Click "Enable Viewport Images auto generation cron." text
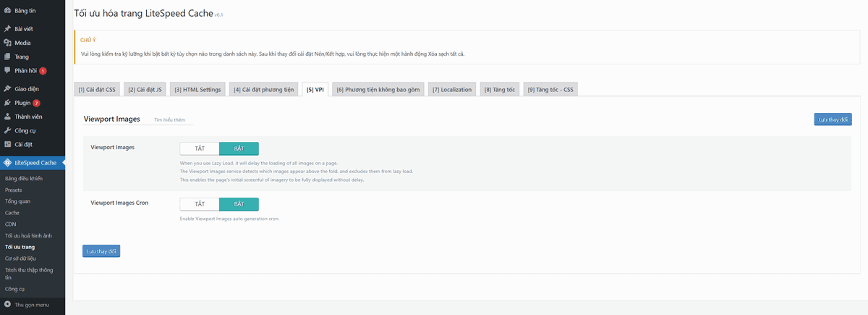This screenshot has height=315, width=868. 229,218
